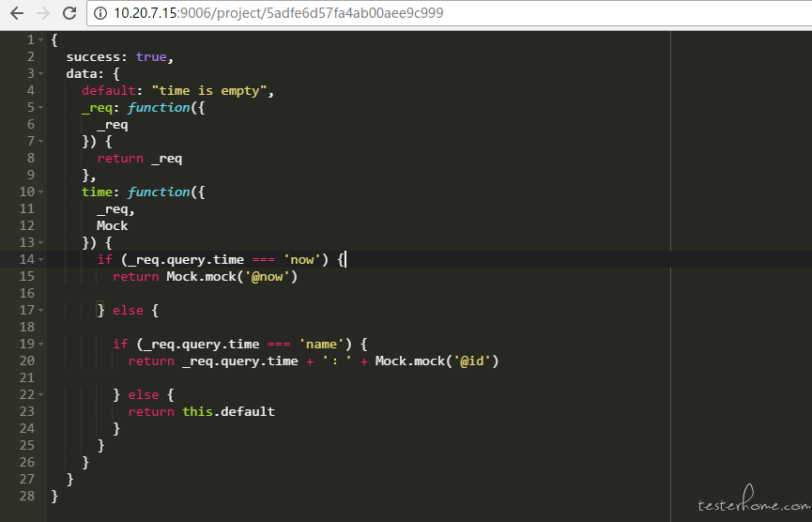Click the '@now' string on line 15
The height and width of the screenshot is (522, 812).
[268, 276]
